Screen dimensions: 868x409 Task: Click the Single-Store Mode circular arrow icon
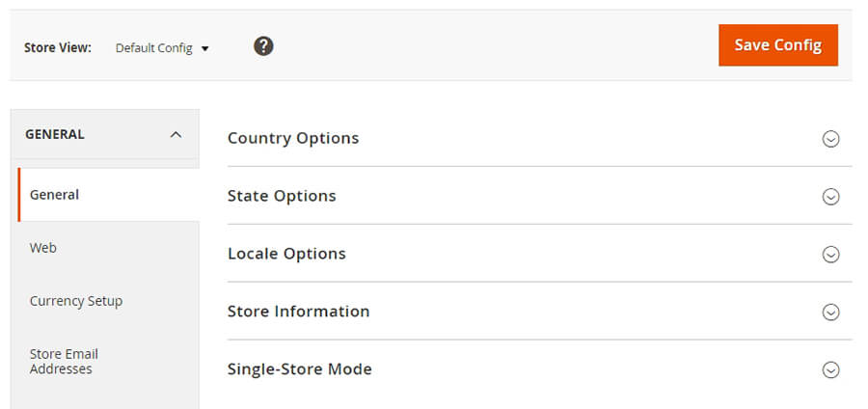(830, 369)
